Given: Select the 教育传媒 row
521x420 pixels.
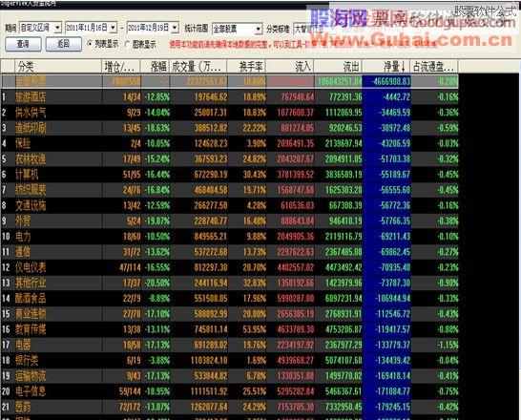Looking at the screenshot, I should click(230, 329).
